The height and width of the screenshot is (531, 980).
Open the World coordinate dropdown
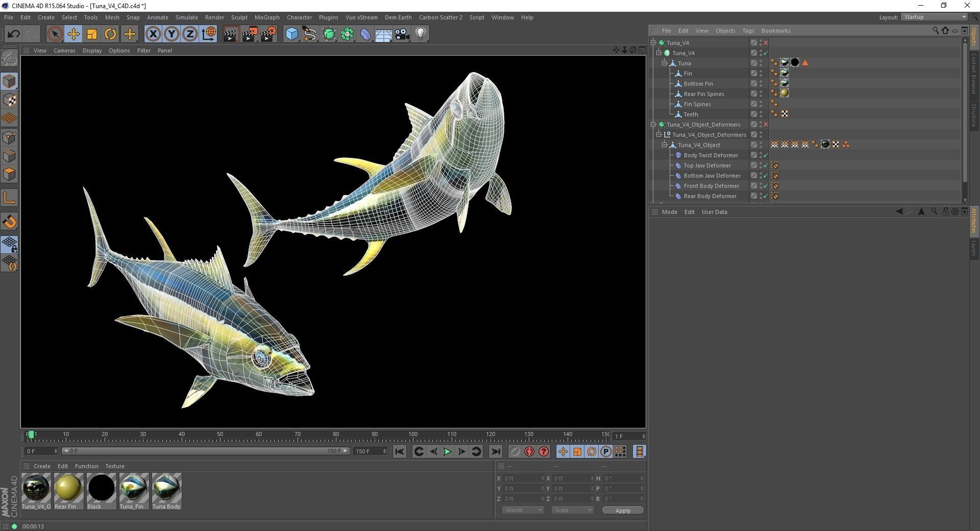tap(523, 510)
